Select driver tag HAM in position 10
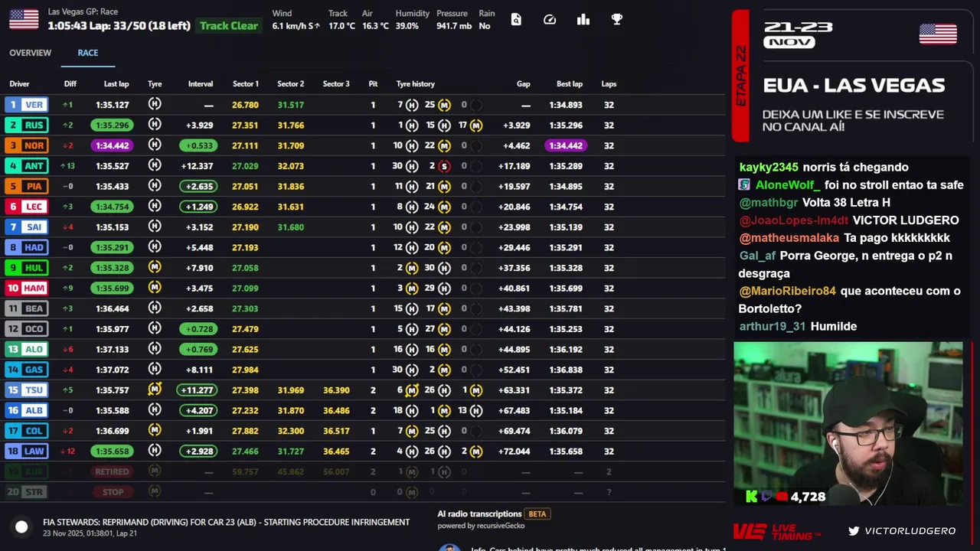Screen dimensions: 980x551 coord(26,288)
